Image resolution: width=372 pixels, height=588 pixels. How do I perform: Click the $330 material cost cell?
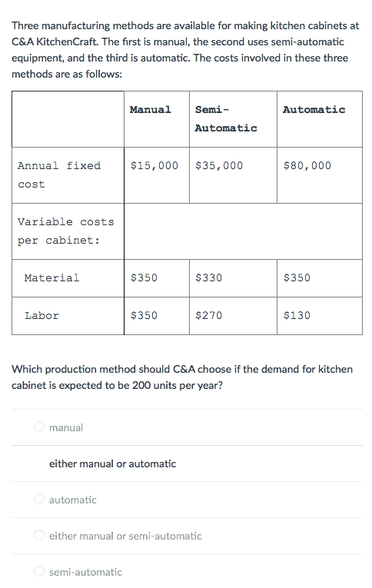(233, 278)
